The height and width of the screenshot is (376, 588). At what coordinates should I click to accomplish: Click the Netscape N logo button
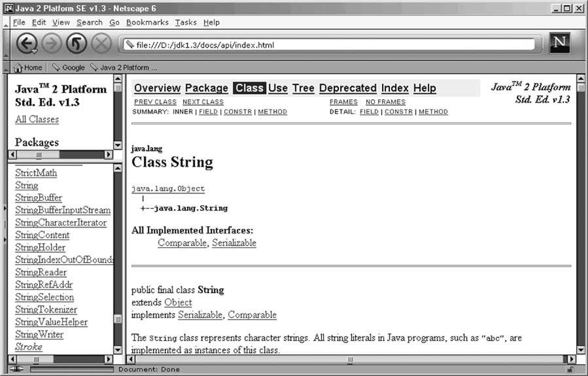[x=559, y=43]
